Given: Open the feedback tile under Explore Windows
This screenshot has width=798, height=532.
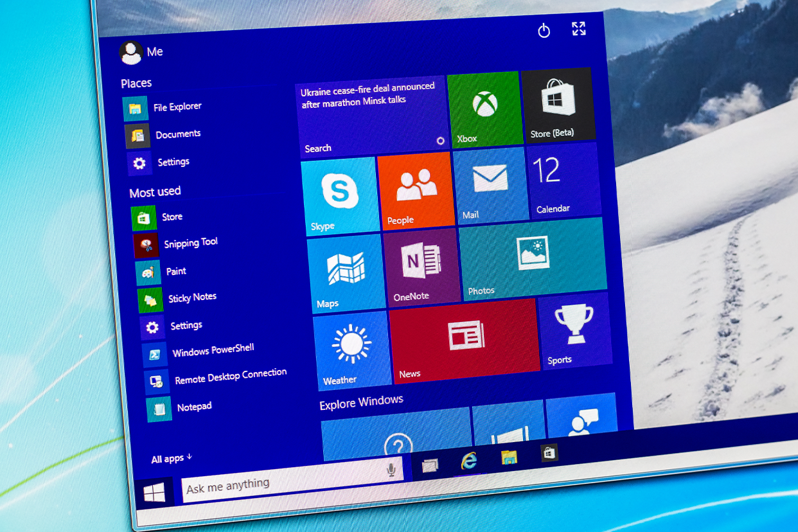Looking at the screenshot, I should pyautogui.click(x=583, y=415).
